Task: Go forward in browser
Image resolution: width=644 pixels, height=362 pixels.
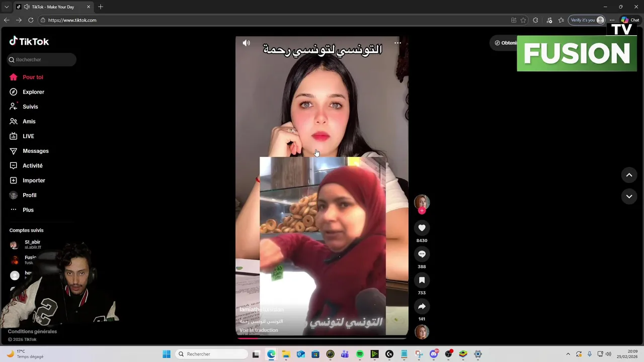Action: pyautogui.click(x=19, y=20)
